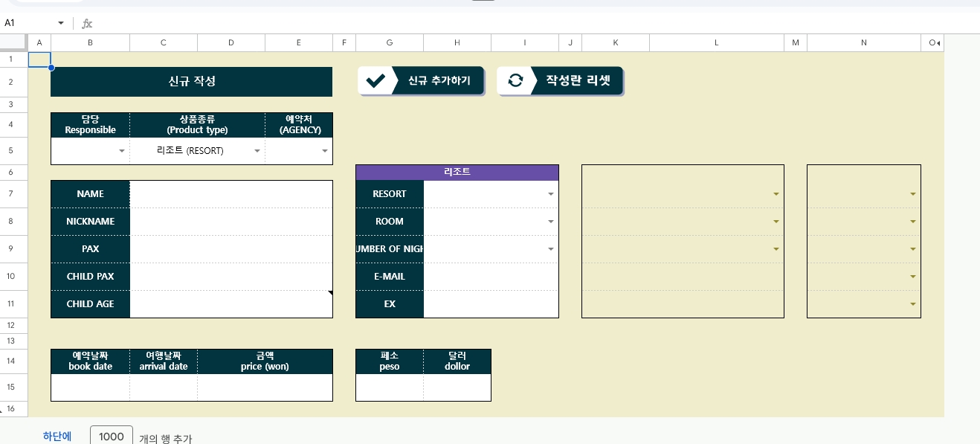The image size is (980, 444).
Task: Click the refresh icon on 작성란 리셋 button
Action: pyautogui.click(x=515, y=80)
